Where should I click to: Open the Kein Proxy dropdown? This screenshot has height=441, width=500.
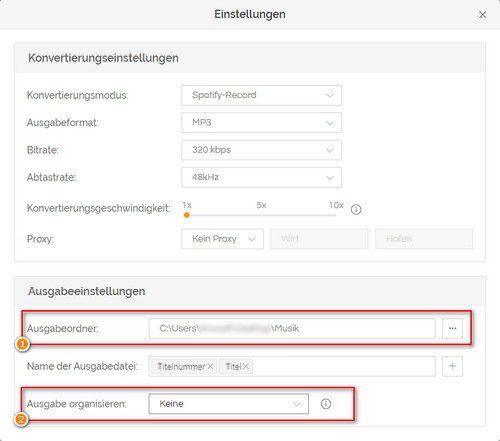(222, 239)
